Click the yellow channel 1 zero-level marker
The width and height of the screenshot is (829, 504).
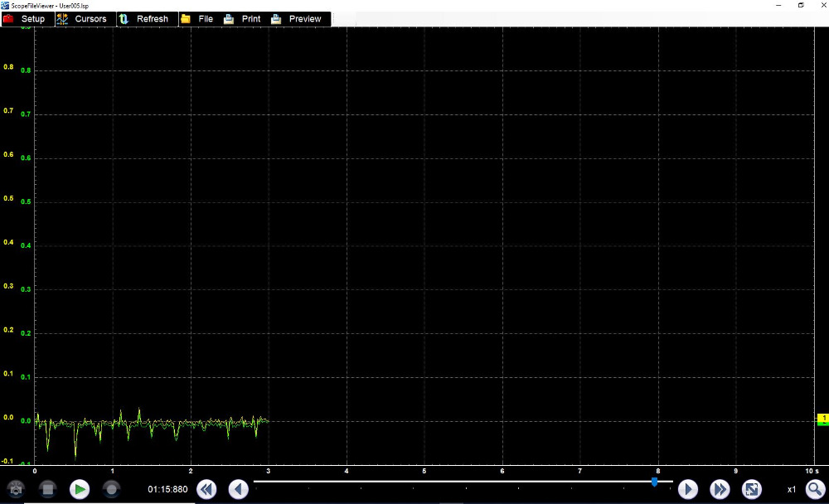(x=823, y=419)
